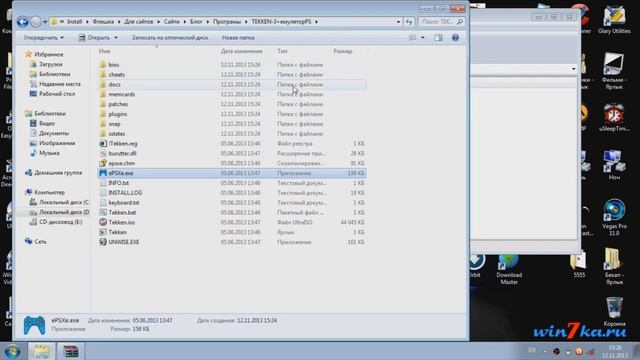The height and width of the screenshot is (360, 640).
Task: Click the Блог breadcrumb segment
Action: click(x=196, y=22)
